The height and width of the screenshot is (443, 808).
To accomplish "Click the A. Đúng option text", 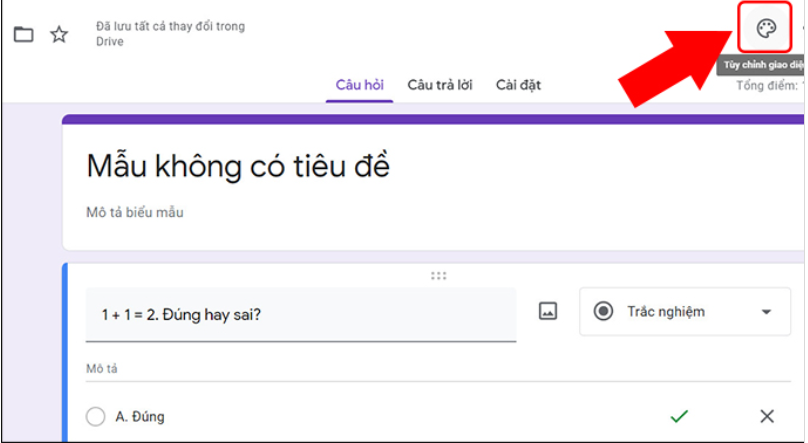I will (140, 416).
